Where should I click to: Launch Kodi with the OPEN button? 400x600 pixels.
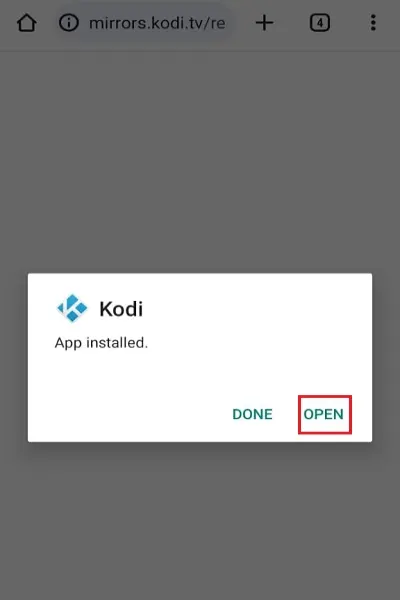coord(324,414)
